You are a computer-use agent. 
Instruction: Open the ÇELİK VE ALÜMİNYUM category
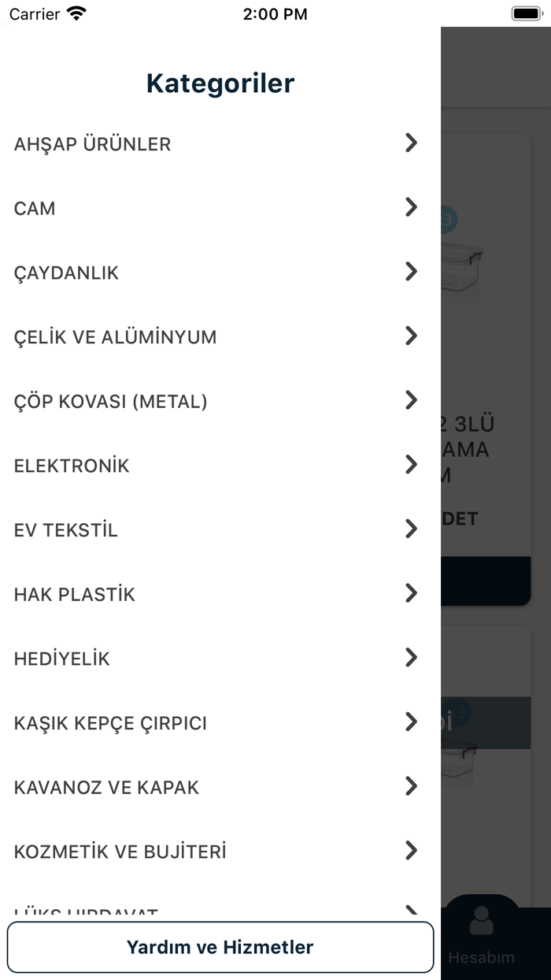click(115, 336)
